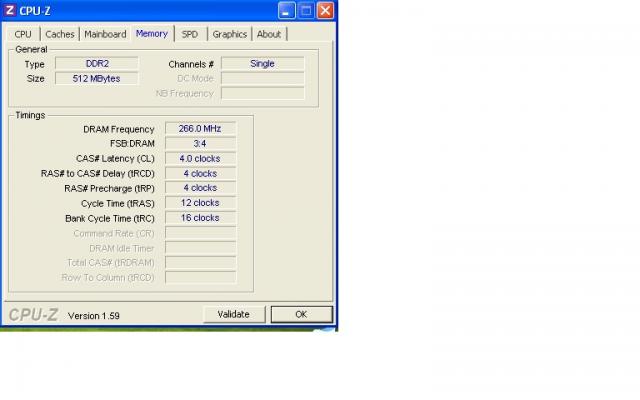Switch to the CPU tab
This screenshot has width=640, height=400.
[x=23, y=34]
